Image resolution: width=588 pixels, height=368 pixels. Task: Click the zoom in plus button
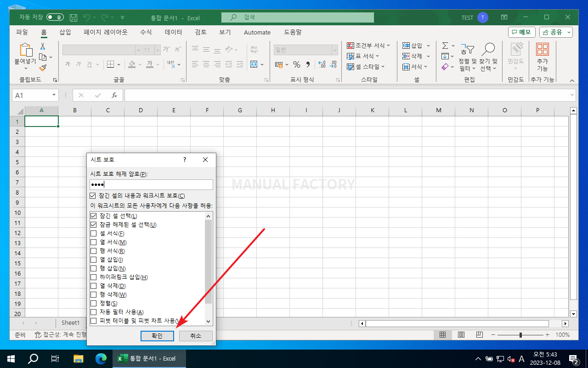point(547,335)
